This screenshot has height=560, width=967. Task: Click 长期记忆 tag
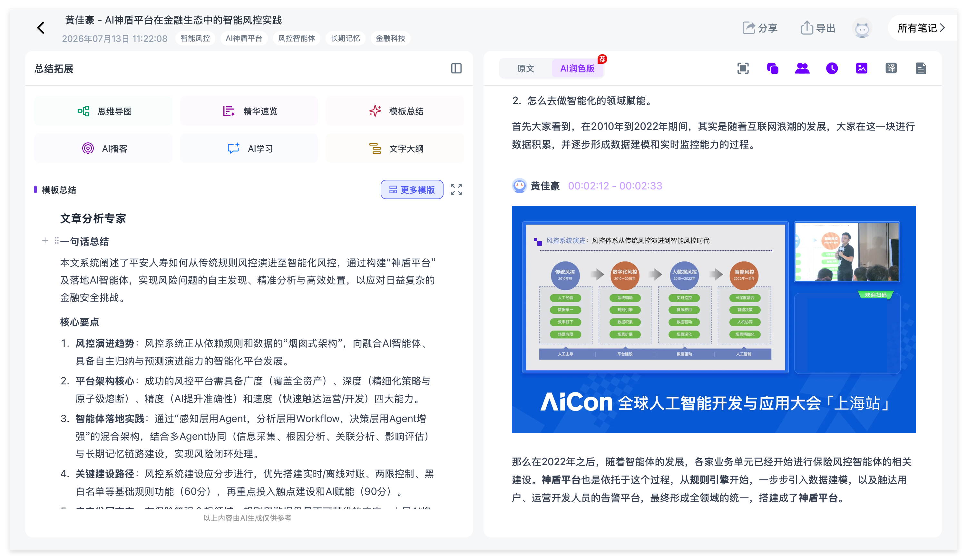(345, 38)
